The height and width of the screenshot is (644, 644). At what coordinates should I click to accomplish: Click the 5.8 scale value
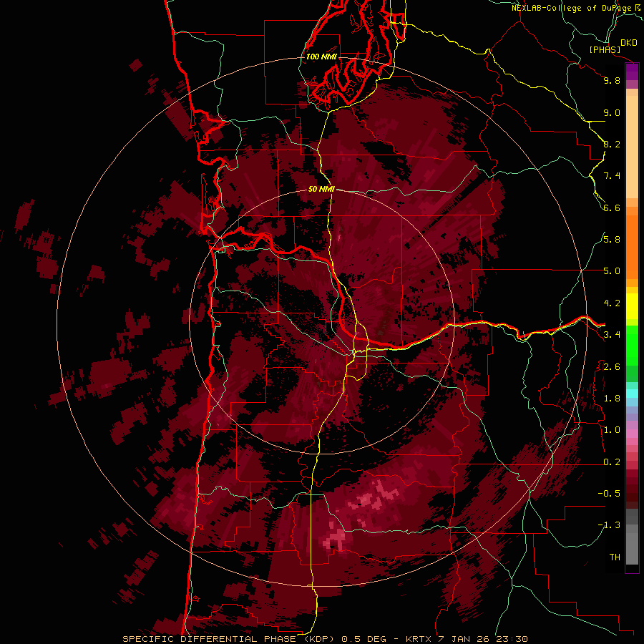coord(612,240)
